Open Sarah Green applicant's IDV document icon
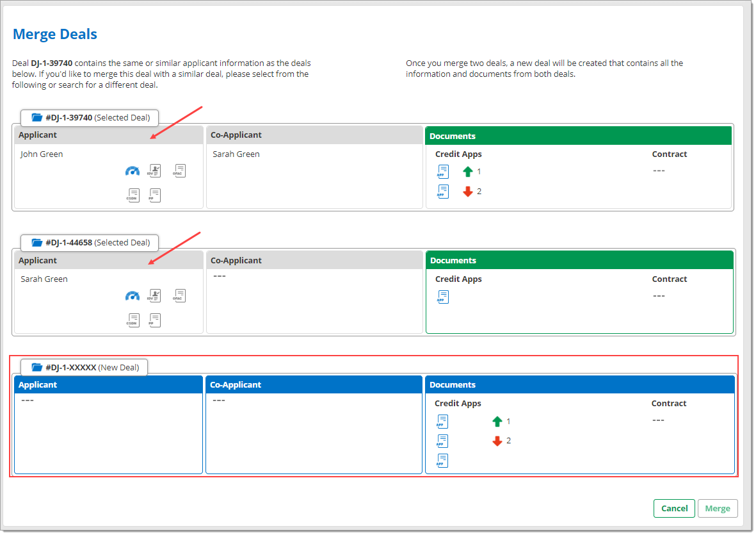The image size is (756, 535). point(154,295)
